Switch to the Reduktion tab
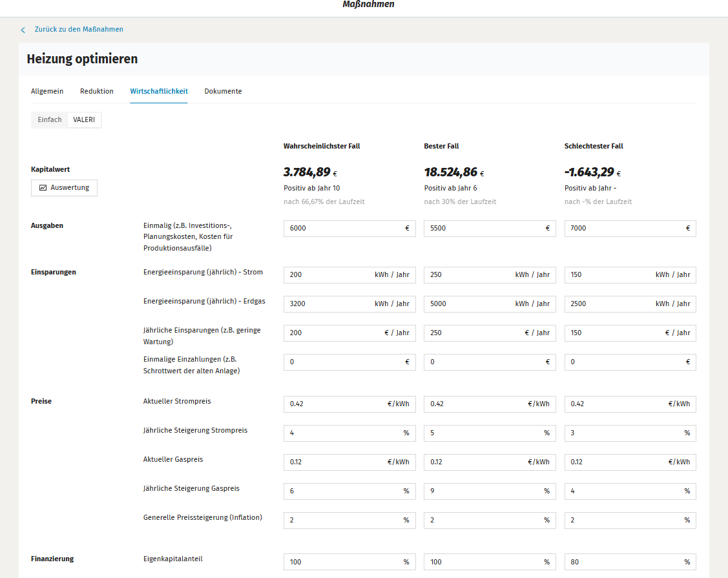The height and width of the screenshot is (578, 728). pos(96,91)
